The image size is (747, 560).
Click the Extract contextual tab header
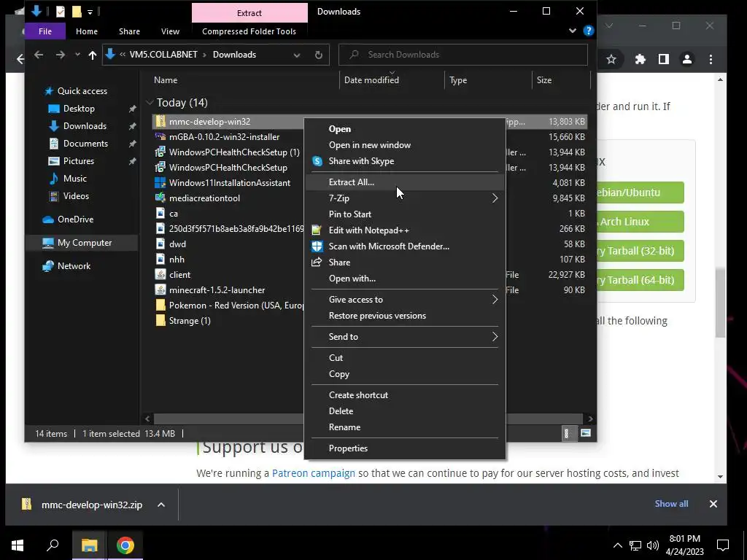(x=249, y=13)
